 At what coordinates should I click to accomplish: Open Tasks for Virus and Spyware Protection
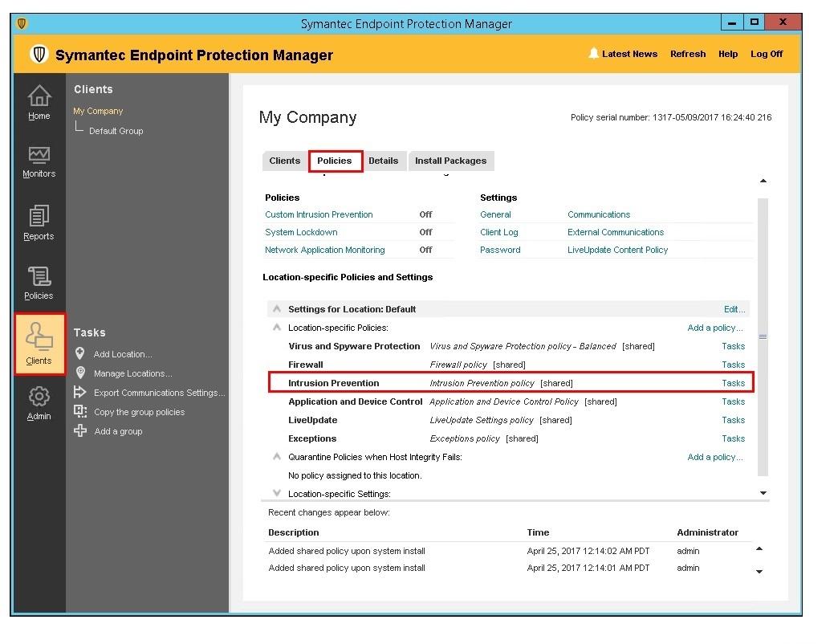(x=734, y=346)
